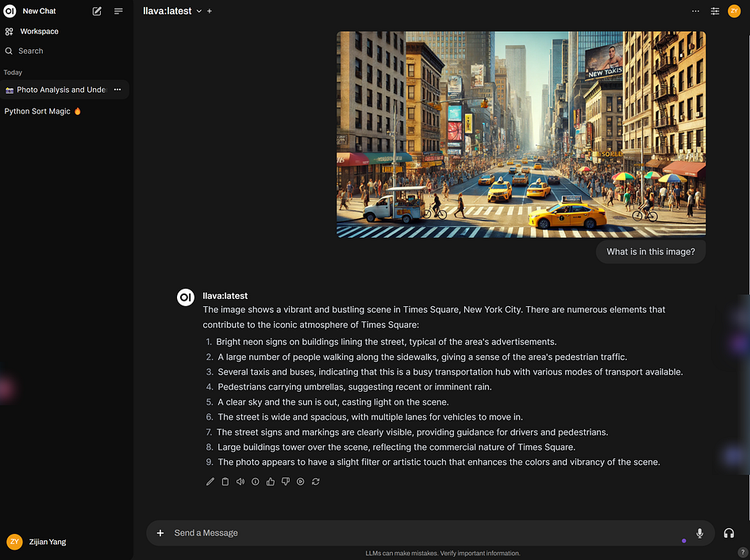Continue the response with the play icon
The height and width of the screenshot is (560, 750).
coord(300,481)
